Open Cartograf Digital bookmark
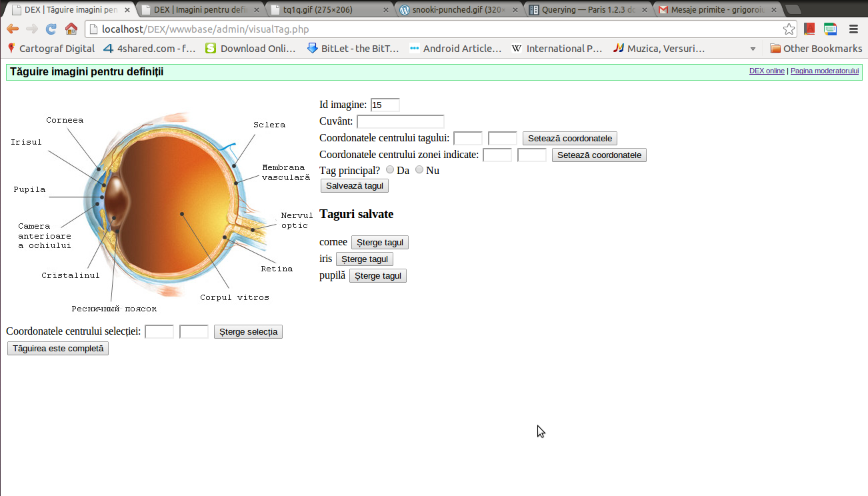 (51, 48)
